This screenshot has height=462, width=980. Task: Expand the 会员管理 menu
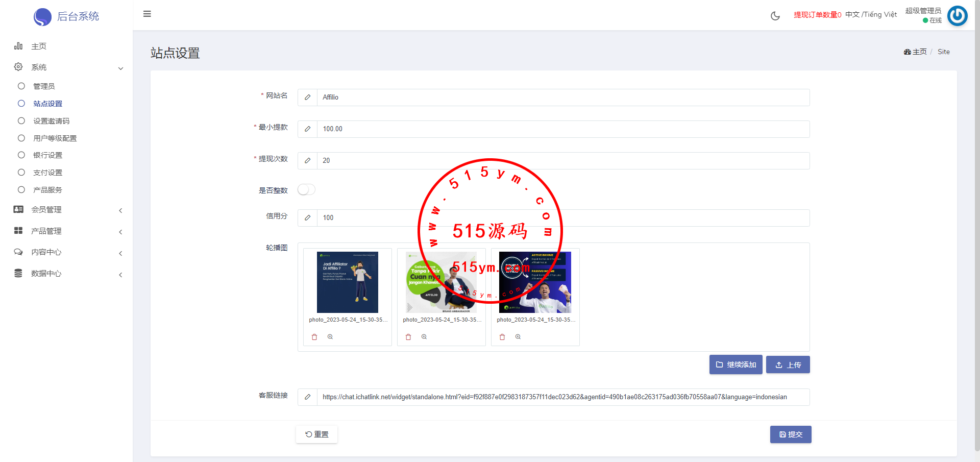(46, 210)
